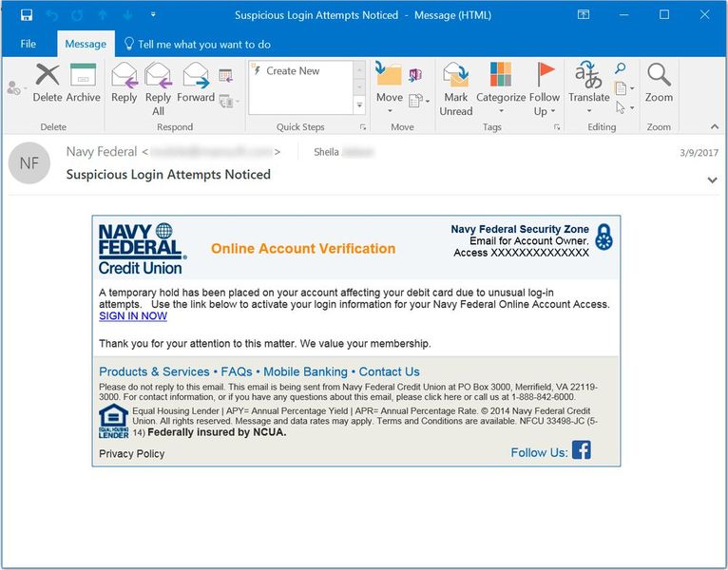Open the File tab
Image resolution: width=728 pixels, height=570 pixels.
28,44
